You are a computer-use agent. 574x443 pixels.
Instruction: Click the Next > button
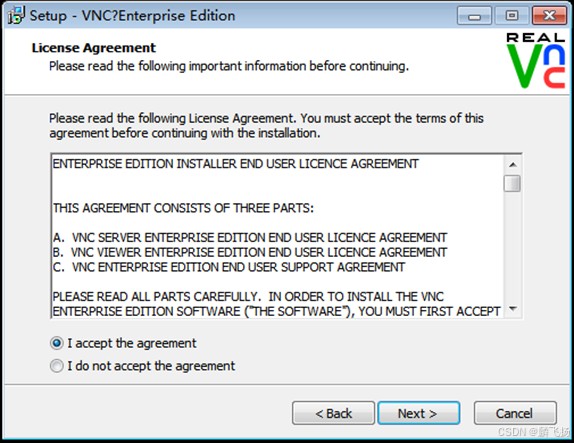point(418,413)
